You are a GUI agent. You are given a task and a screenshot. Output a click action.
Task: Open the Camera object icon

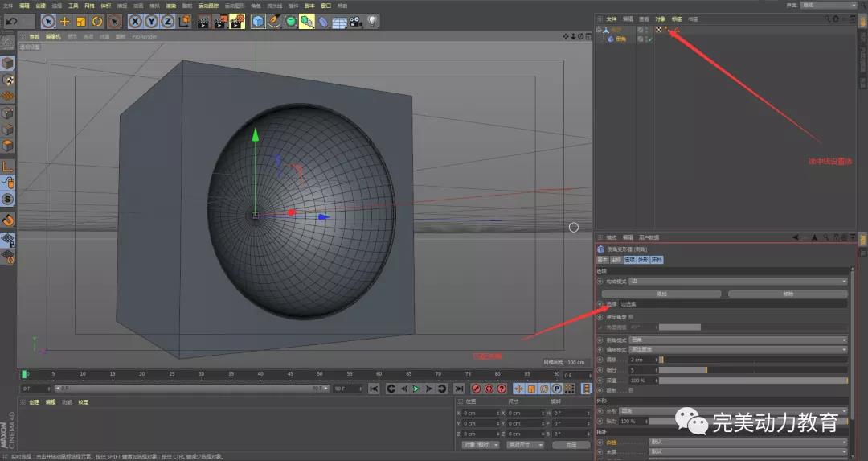356,21
